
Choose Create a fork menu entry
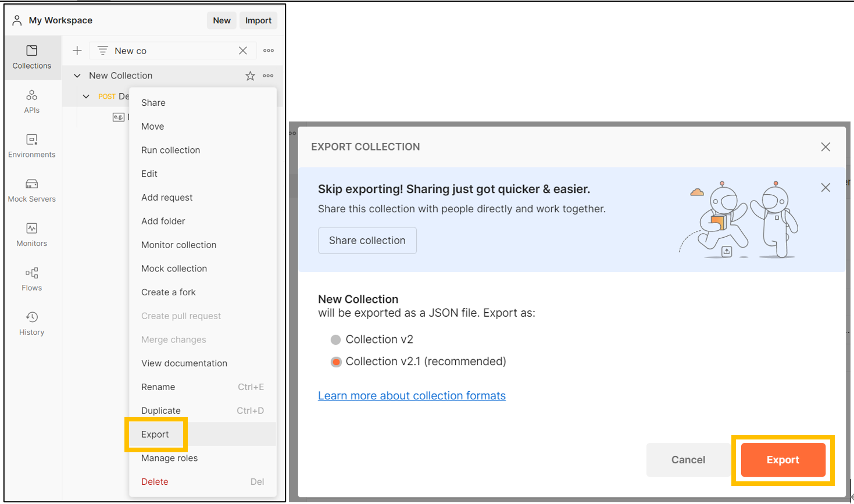202,292
